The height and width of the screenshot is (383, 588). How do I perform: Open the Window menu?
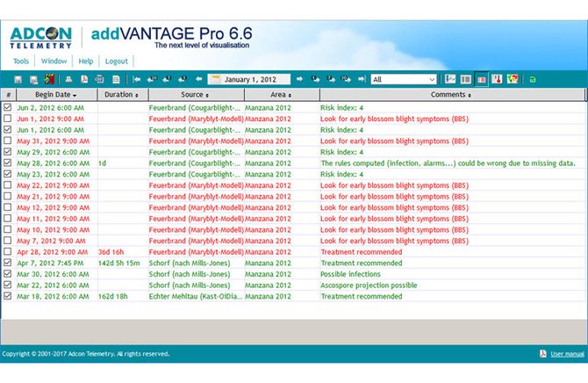click(x=54, y=61)
